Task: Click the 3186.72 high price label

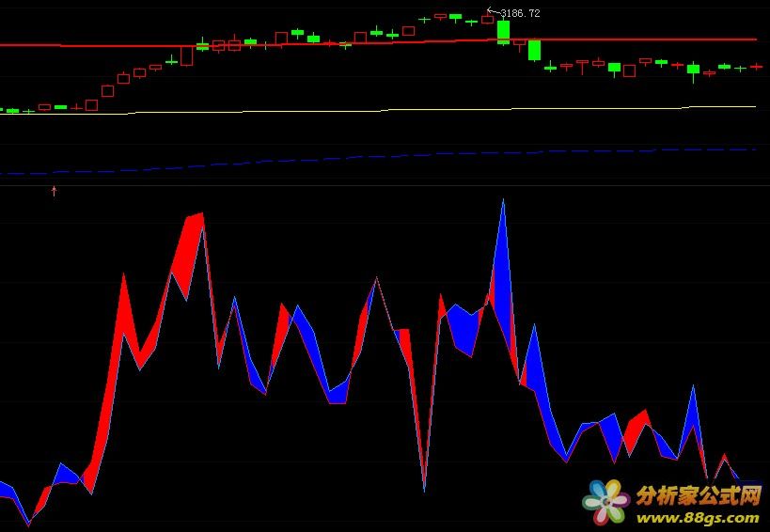Action: [x=520, y=13]
